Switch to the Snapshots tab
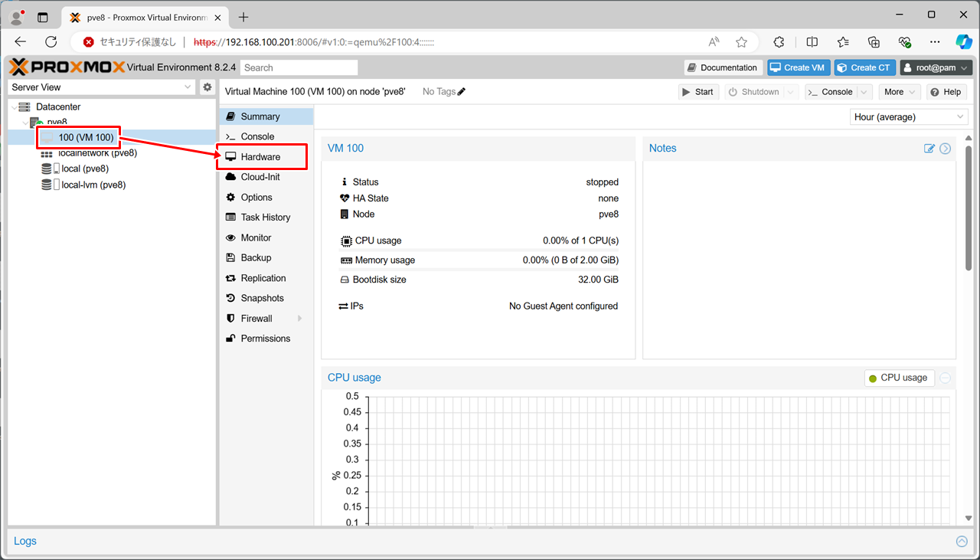This screenshot has width=980, height=560. (262, 298)
